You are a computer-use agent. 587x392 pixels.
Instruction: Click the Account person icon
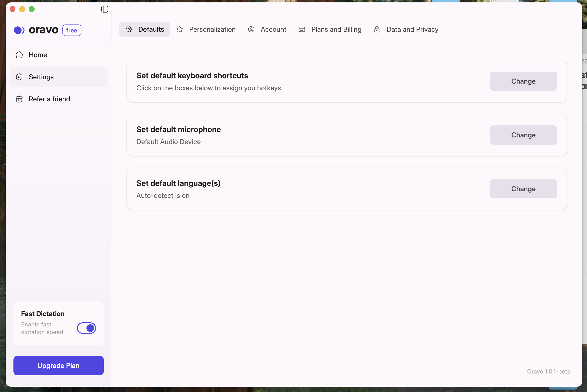click(251, 30)
